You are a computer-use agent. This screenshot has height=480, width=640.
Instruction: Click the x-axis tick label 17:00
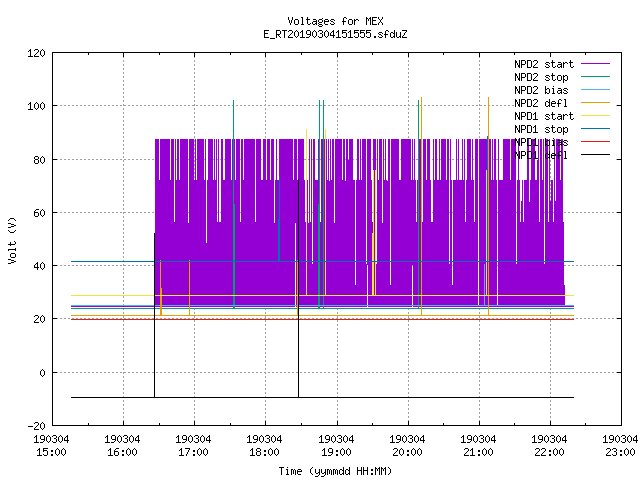click(x=193, y=452)
